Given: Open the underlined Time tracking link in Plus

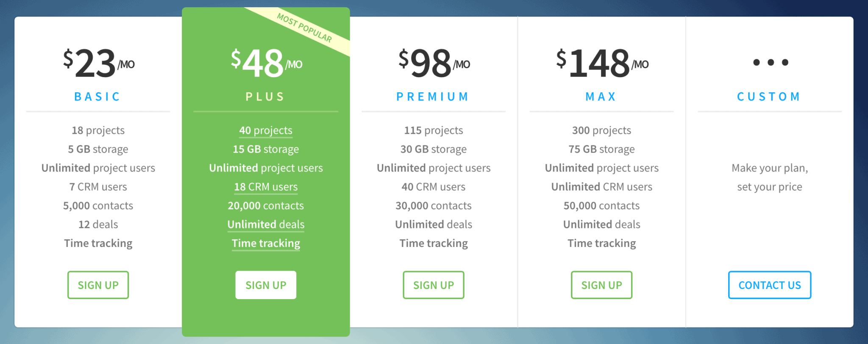Looking at the screenshot, I should click(x=266, y=243).
